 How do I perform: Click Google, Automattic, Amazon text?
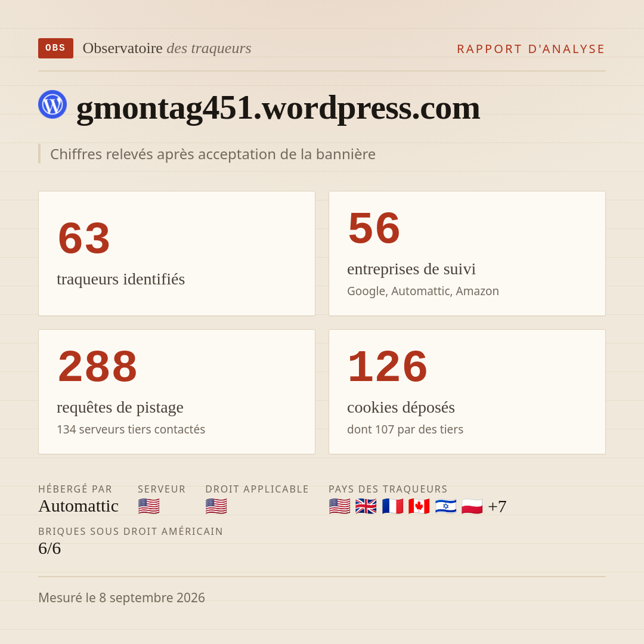(423, 291)
